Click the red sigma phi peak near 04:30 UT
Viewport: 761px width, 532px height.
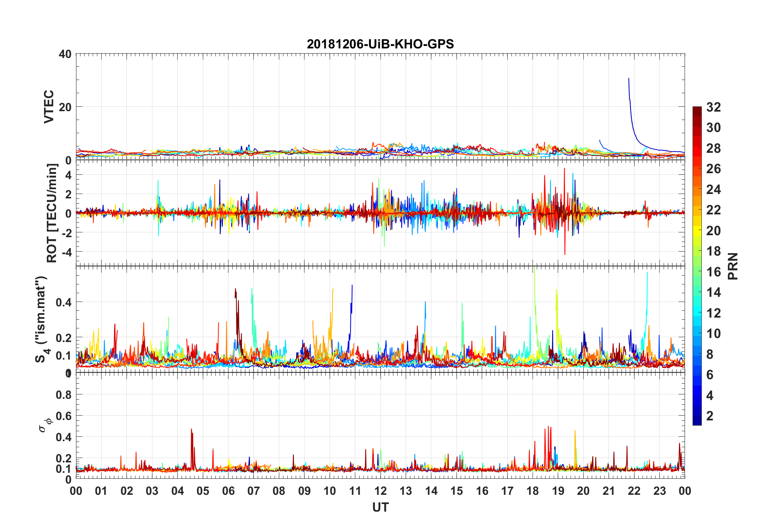point(192,430)
